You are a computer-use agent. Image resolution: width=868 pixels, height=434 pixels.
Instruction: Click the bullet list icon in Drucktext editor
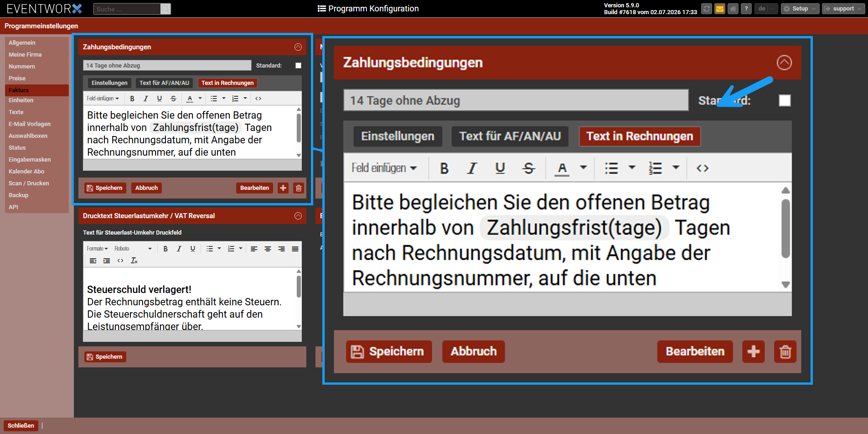(x=210, y=249)
